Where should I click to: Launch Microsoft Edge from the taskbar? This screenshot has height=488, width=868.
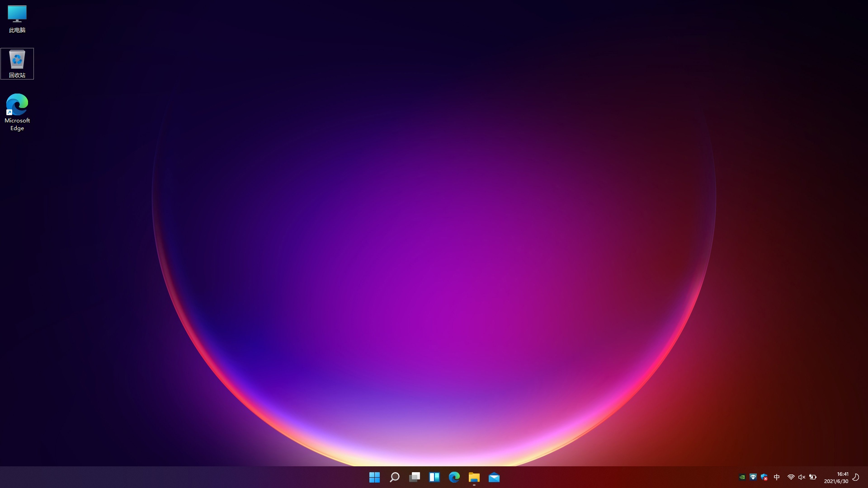(x=454, y=477)
